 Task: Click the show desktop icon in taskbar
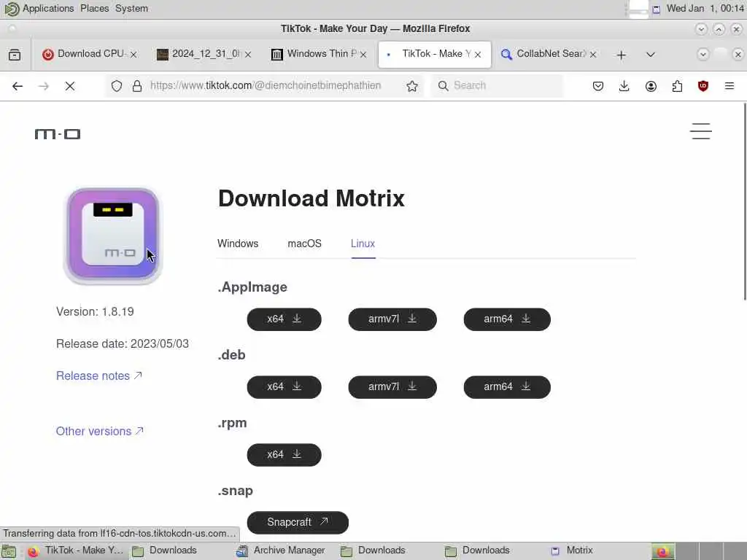9,551
